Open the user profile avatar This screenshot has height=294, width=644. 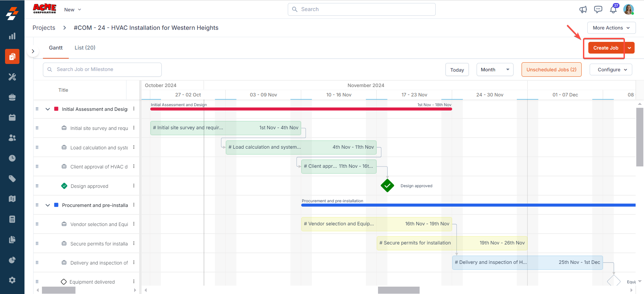tap(629, 9)
